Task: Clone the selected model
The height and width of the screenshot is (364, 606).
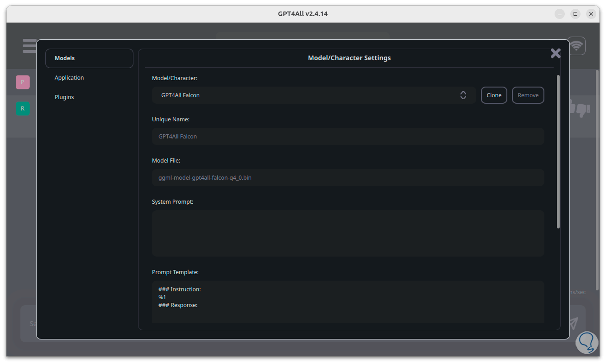Action: [494, 95]
